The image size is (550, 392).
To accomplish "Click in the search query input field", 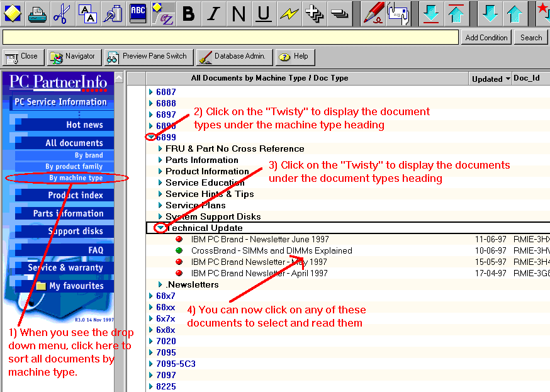I will point(230,38).
